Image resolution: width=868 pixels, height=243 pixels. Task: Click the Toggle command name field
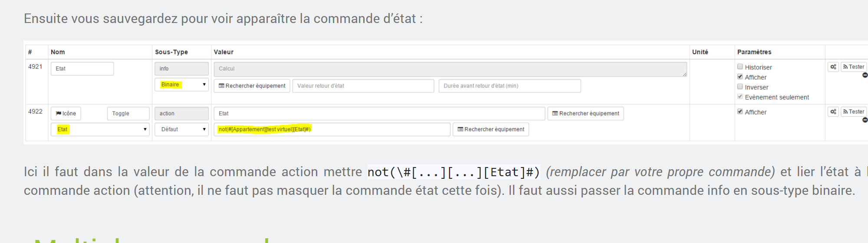click(x=128, y=114)
